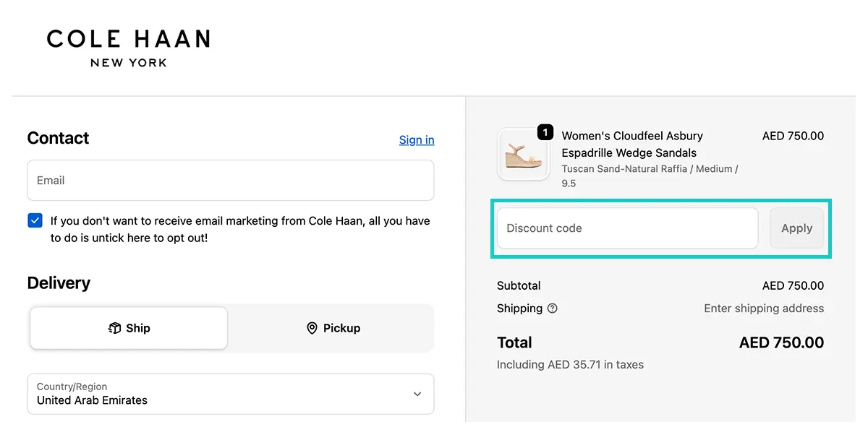Open the wedge sandal product thumbnail
Screen dimensions: 868x427
(x=522, y=154)
